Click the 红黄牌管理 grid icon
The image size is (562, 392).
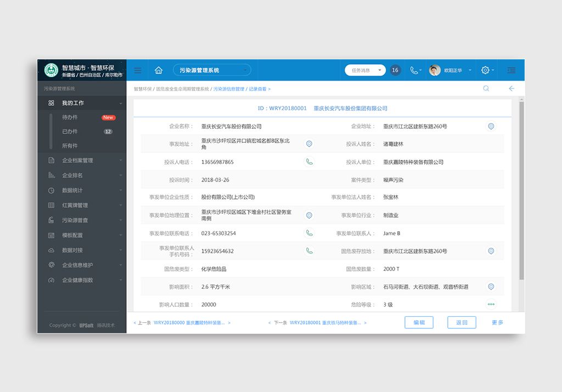[51, 206]
